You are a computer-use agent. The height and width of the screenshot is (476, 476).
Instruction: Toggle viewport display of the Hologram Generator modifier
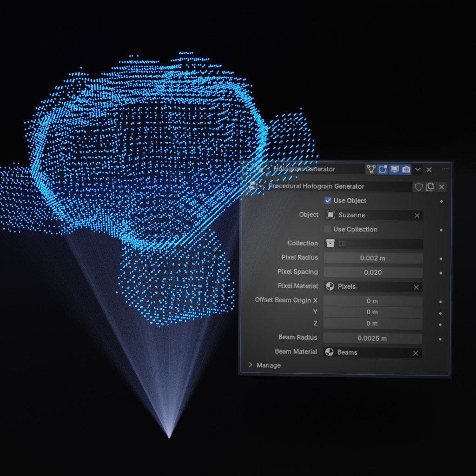pos(395,170)
